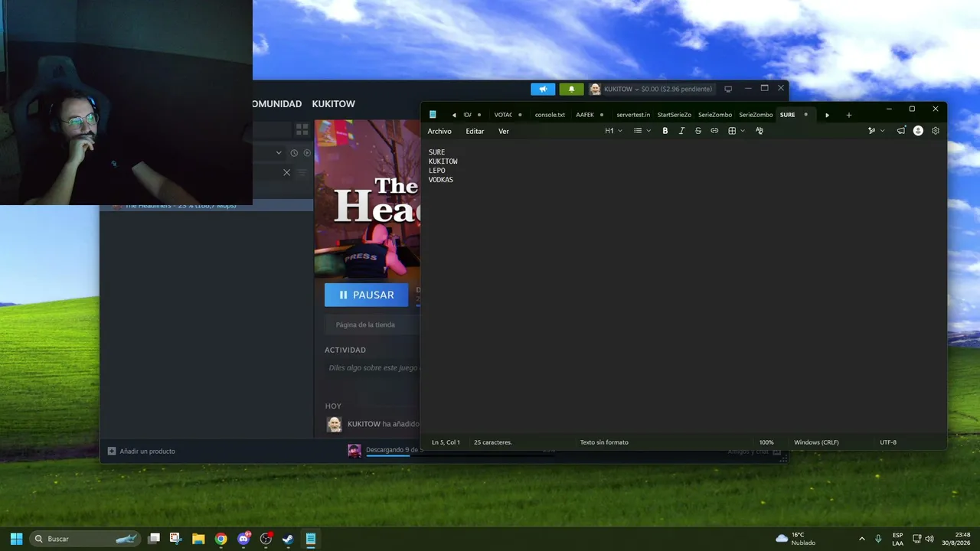980x551 pixels.
Task: Open the 100% zoom selector in Notepad status bar
Action: coord(766,442)
